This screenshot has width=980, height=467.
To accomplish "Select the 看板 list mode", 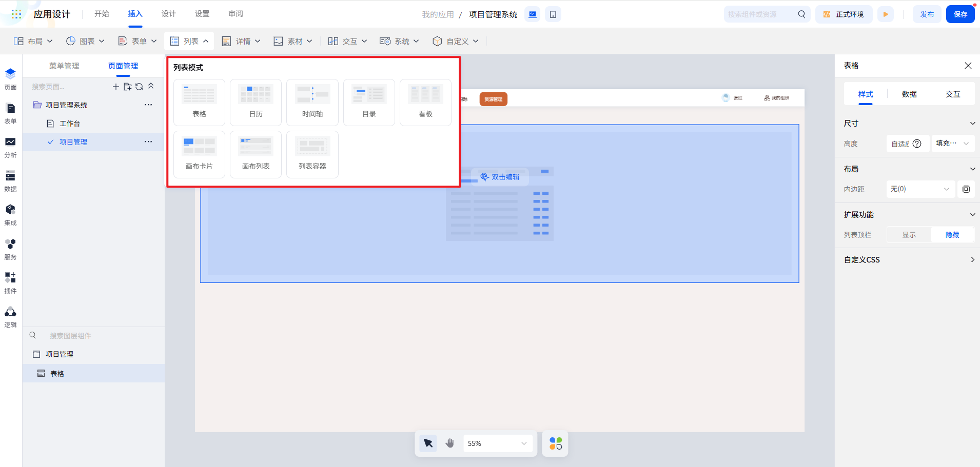I will click(425, 102).
